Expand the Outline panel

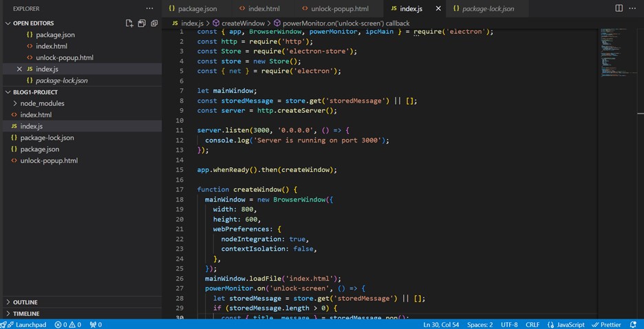[x=25, y=302]
